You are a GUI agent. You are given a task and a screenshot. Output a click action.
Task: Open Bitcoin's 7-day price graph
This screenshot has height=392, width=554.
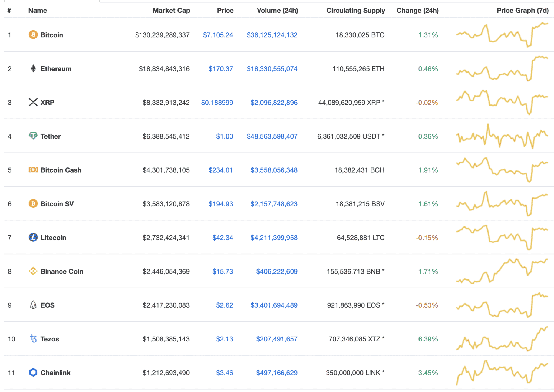click(502, 35)
